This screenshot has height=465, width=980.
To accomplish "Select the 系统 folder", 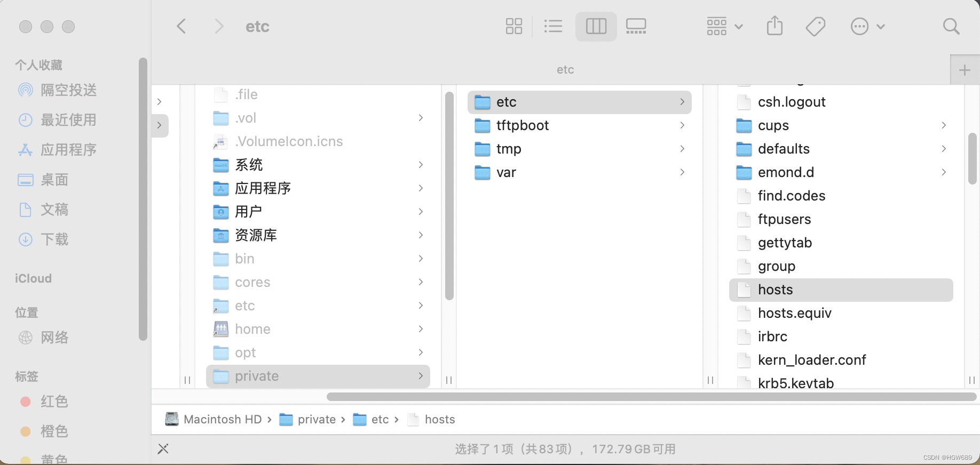I will (x=318, y=165).
